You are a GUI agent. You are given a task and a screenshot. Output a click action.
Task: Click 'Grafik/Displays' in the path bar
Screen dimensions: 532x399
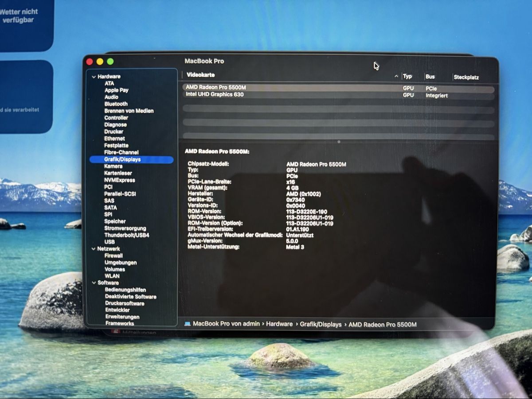321,325
